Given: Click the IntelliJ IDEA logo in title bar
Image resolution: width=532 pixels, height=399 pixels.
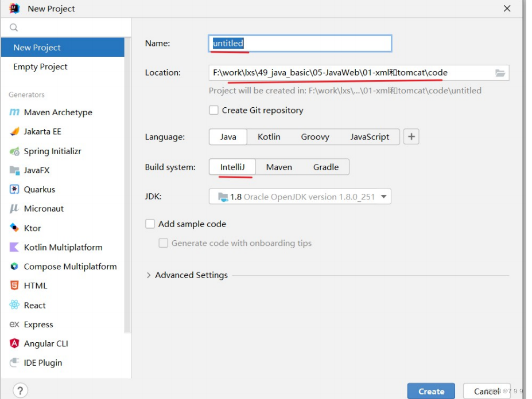Looking at the screenshot, I should (14, 9).
